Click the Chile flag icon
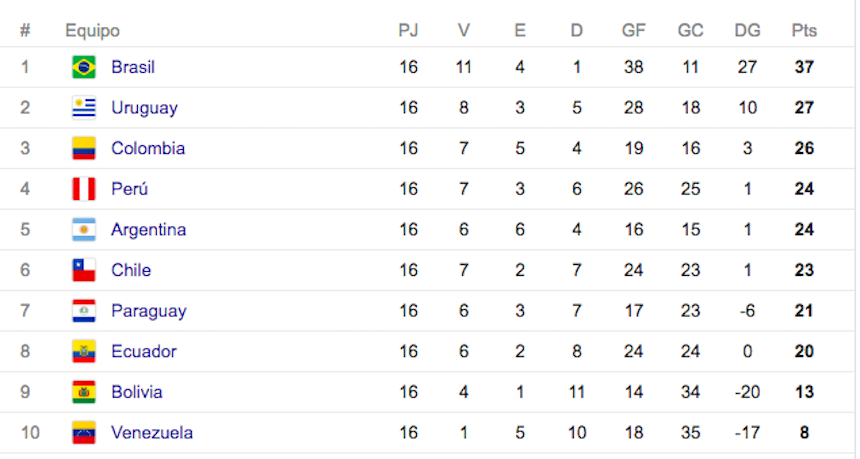Image resolution: width=860 pixels, height=459 pixels. coord(84,270)
